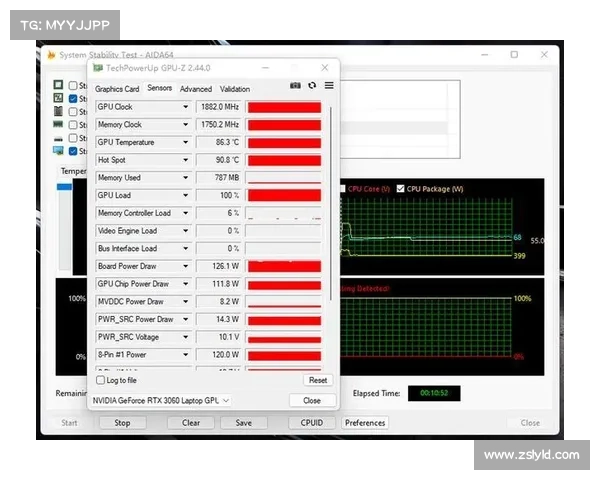Screen dimensions: 600x480
Task: Open the GPU Clock sensor dropdown
Action: [x=186, y=107]
